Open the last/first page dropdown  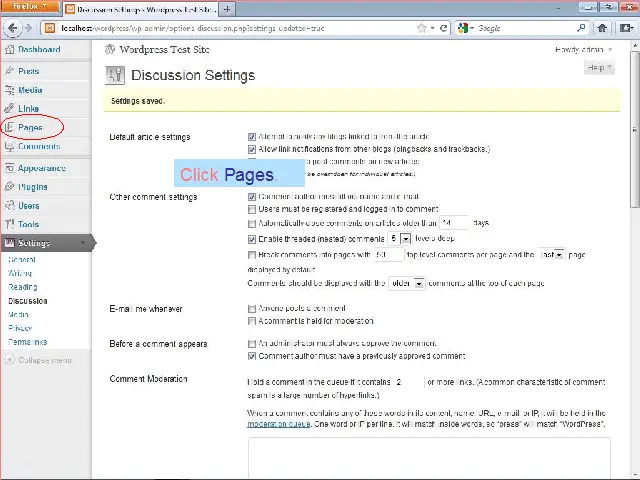[551, 255]
